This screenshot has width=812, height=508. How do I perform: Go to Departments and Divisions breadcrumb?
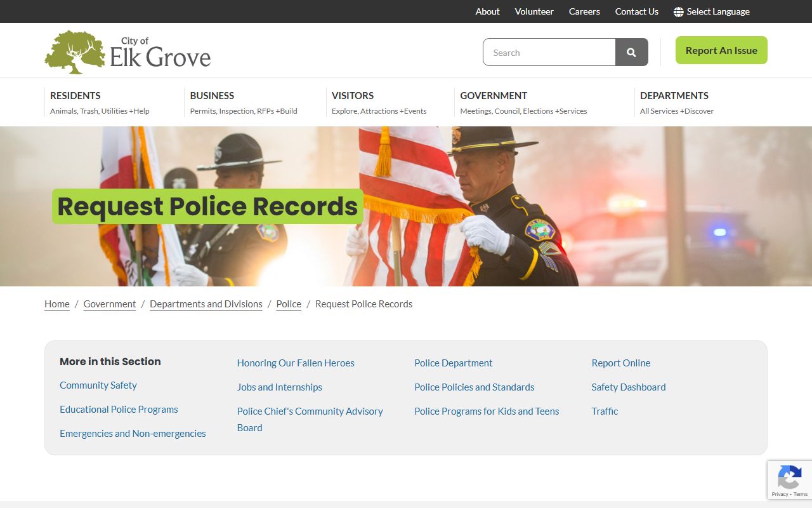click(x=206, y=304)
